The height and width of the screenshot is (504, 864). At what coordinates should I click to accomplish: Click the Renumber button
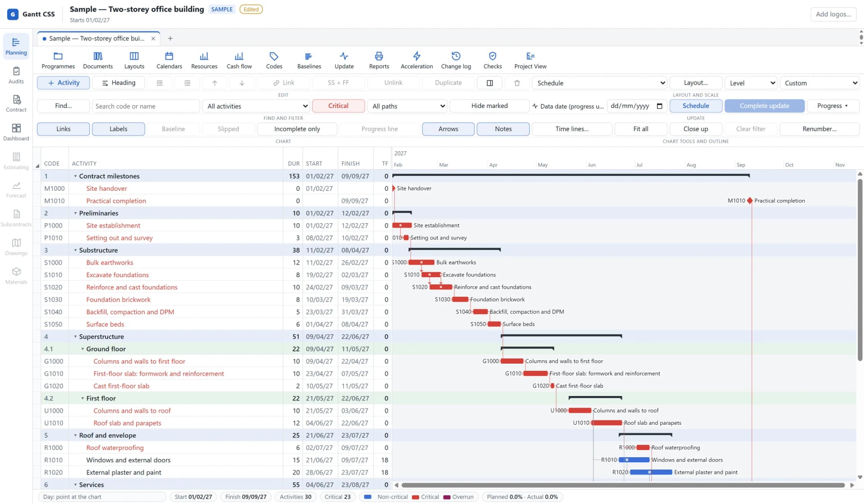pyautogui.click(x=819, y=129)
